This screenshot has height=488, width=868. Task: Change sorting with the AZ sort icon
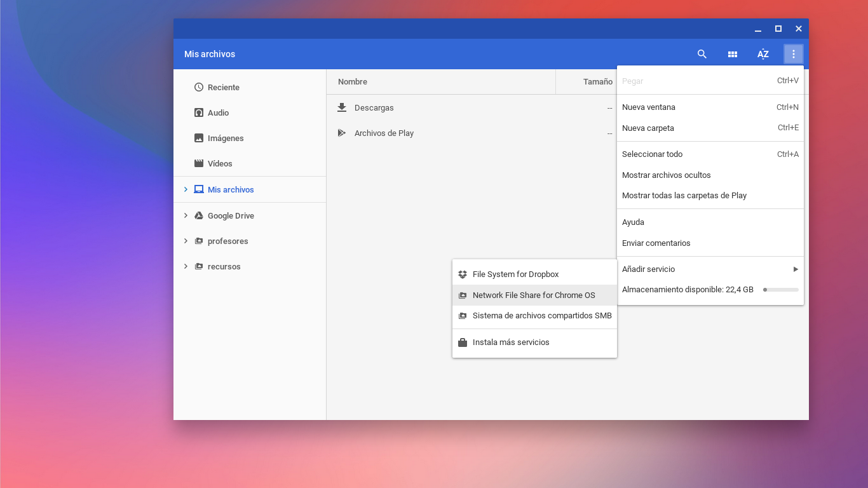[763, 54]
